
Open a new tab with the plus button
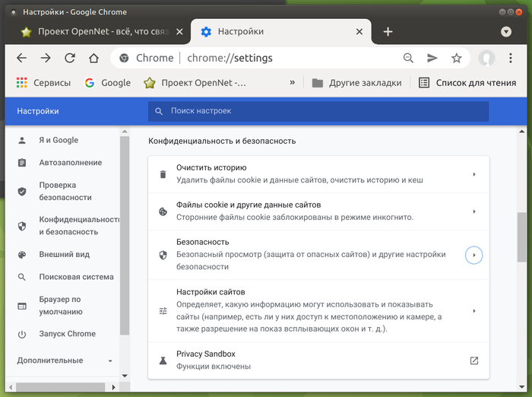(x=388, y=32)
